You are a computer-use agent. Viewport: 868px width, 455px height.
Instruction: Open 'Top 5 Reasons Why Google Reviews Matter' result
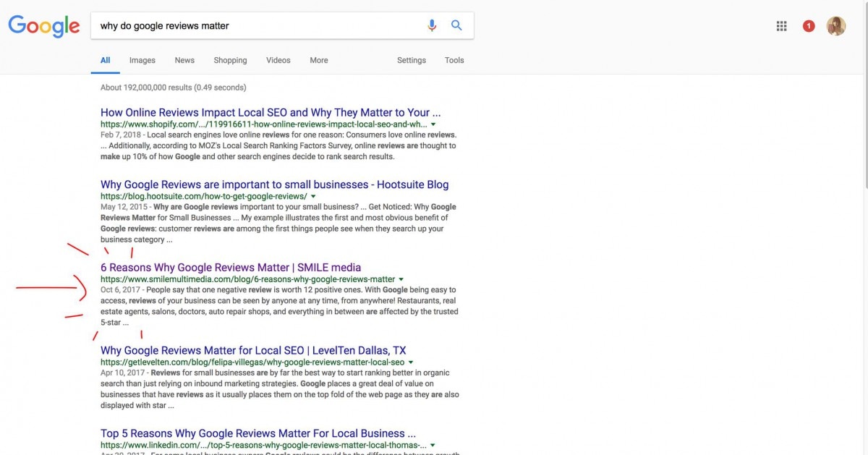[258, 433]
